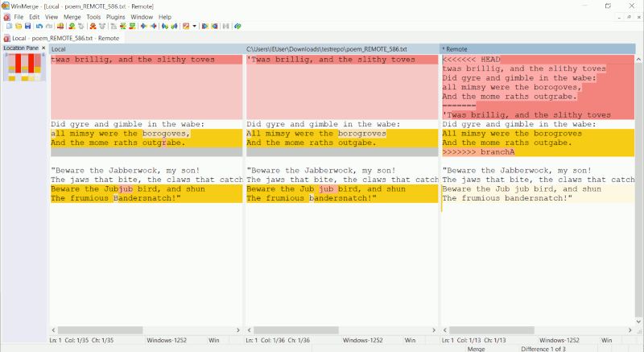Screen dimensions: 644x352
Task: Click 'Difference 1 of 3' in status bar
Action: coord(543,349)
